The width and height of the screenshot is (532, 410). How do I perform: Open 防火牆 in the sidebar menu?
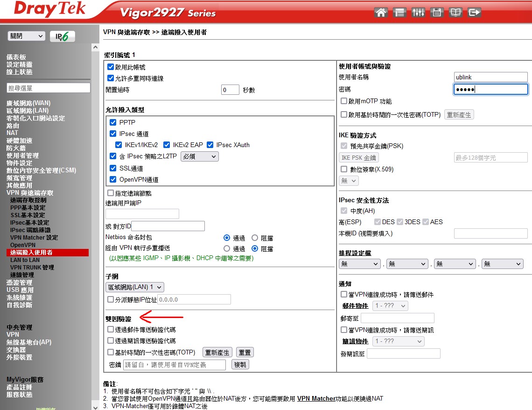[x=16, y=148]
